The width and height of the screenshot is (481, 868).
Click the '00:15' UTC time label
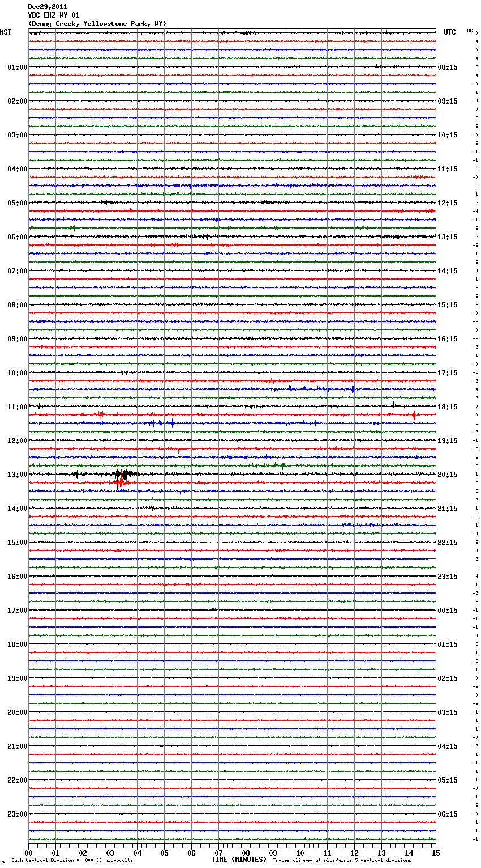click(x=448, y=611)
